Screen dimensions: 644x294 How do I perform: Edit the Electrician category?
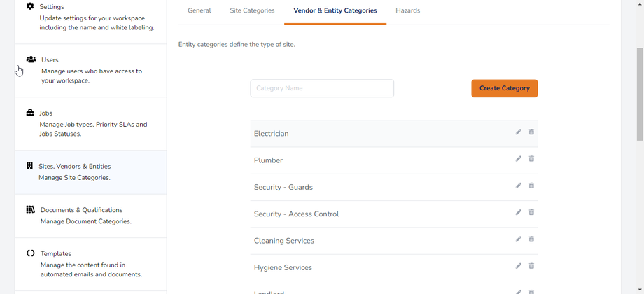click(x=519, y=132)
